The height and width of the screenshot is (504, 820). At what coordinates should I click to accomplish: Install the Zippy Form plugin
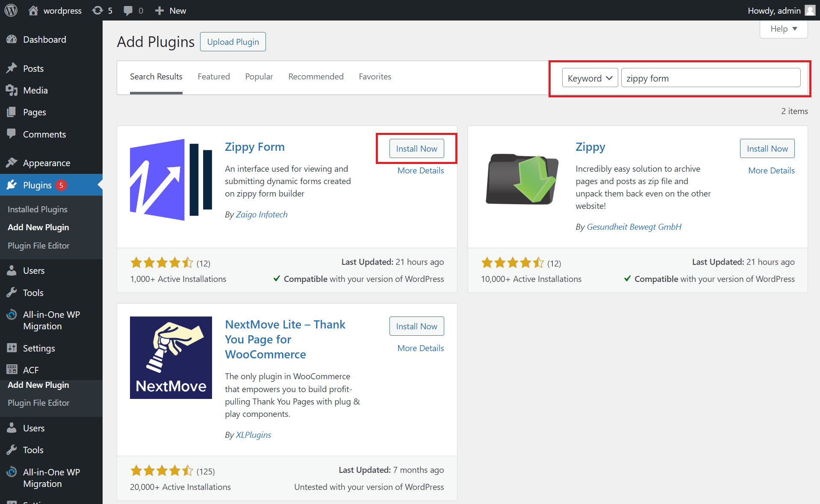coord(416,149)
